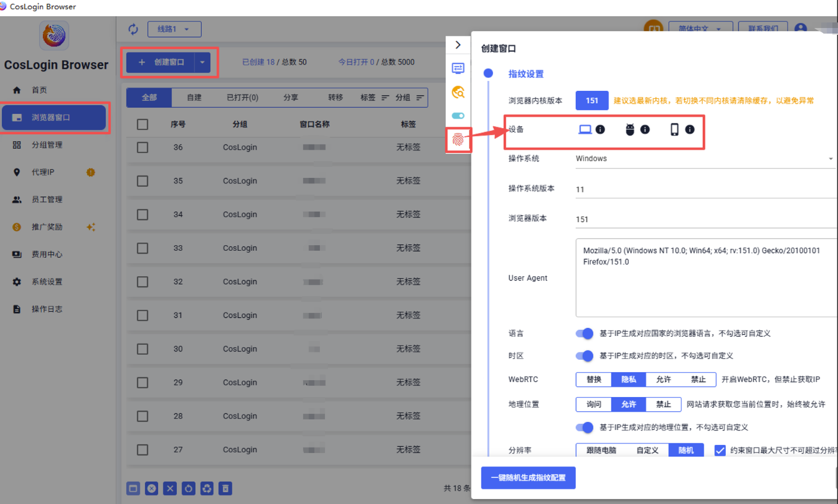Open the first step icon above the fingerprint icon
Viewport: 838px width, 504px height.
coord(458,68)
